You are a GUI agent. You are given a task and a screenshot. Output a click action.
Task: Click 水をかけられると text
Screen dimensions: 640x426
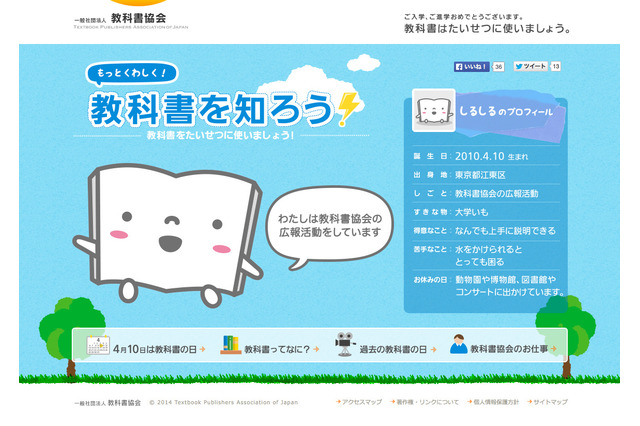[x=489, y=249]
